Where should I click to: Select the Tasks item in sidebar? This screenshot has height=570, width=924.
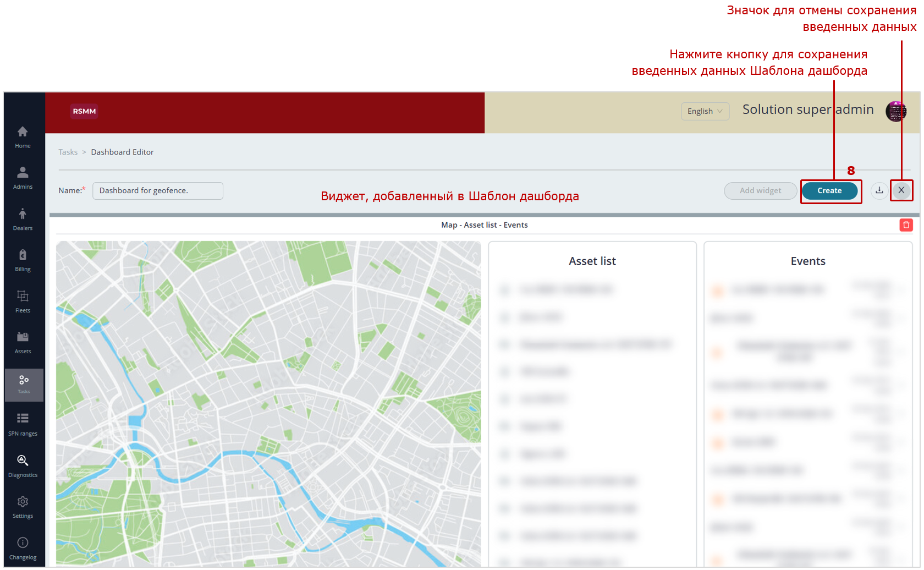click(24, 384)
